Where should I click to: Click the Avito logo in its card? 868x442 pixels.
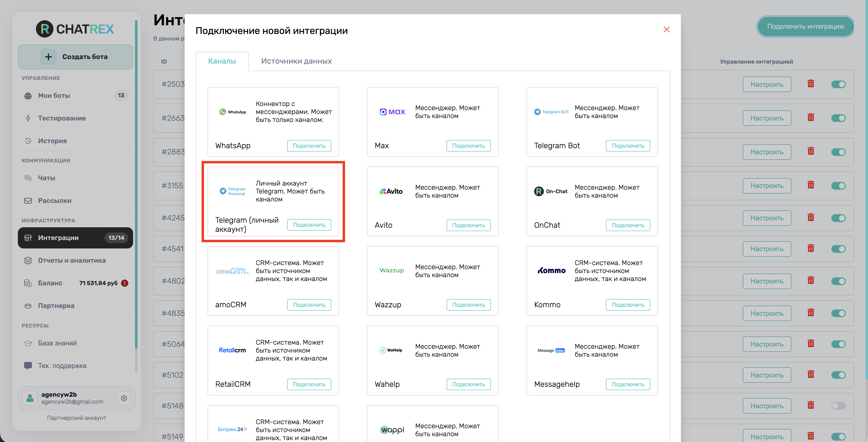pyautogui.click(x=391, y=191)
